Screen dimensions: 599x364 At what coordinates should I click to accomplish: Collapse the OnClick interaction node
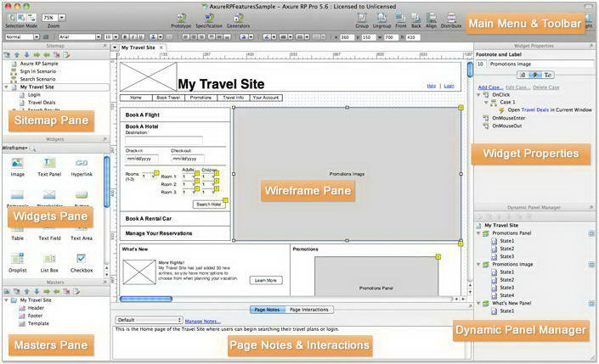[478, 95]
